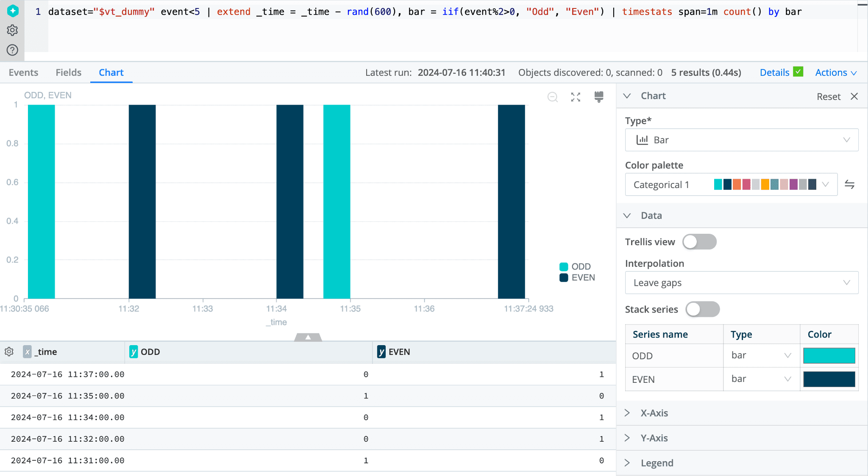
Task: Open table column settings gear
Action: (9, 351)
